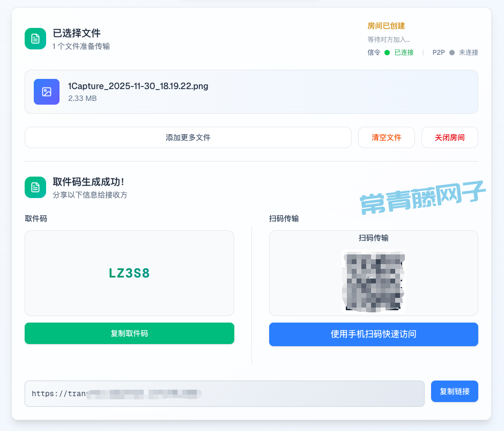Click the green 信令 connected status dot

tap(387, 53)
